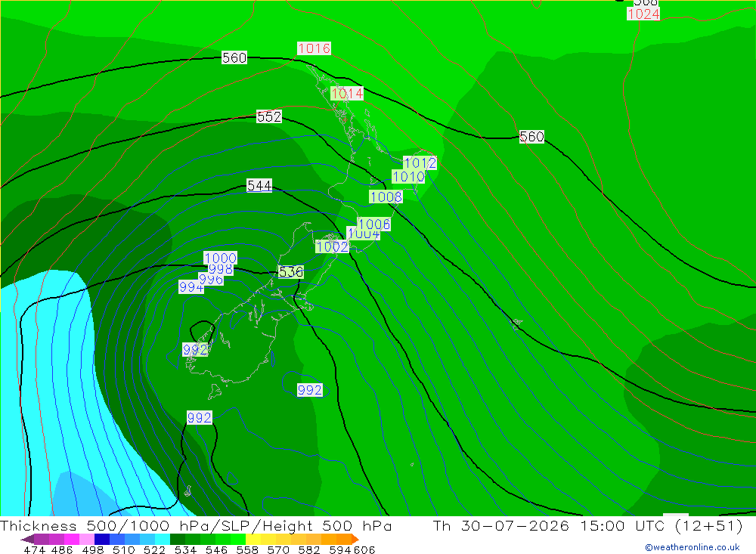Click the red 1024 pressure label
The image size is (756, 554).
(643, 14)
